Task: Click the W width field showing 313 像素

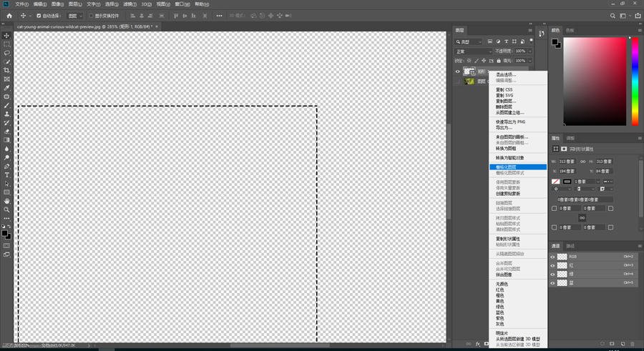Action: pos(565,162)
